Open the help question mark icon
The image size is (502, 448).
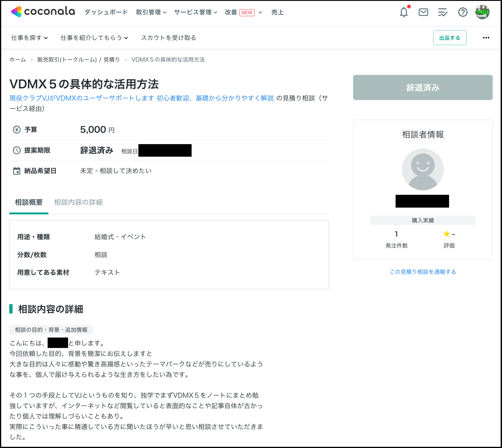[463, 12]
